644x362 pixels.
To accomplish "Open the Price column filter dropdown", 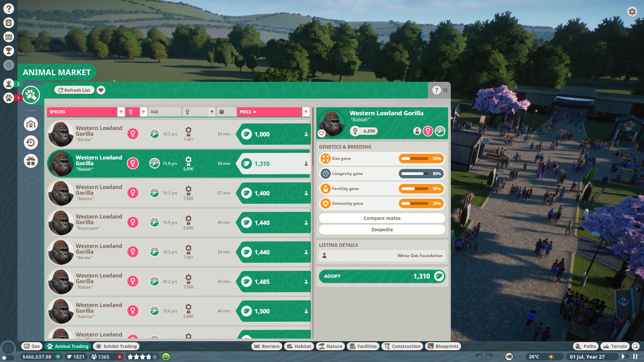I will 306,112.
